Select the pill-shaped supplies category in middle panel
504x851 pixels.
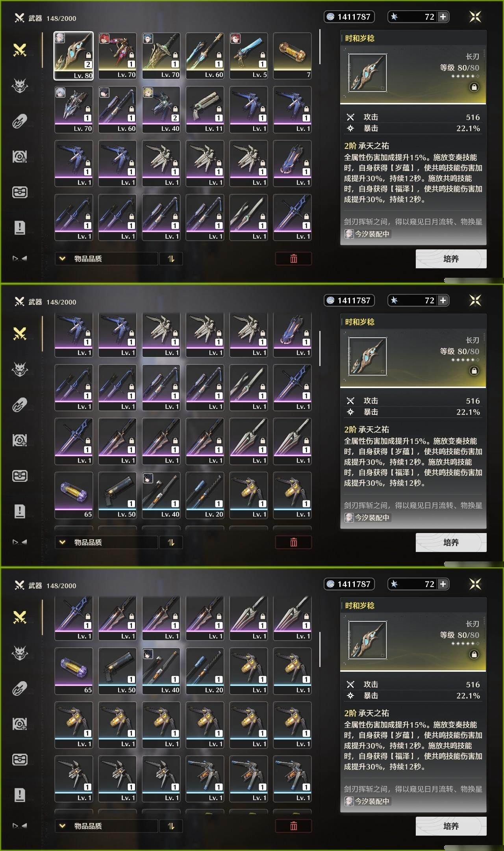pos(20,405)
